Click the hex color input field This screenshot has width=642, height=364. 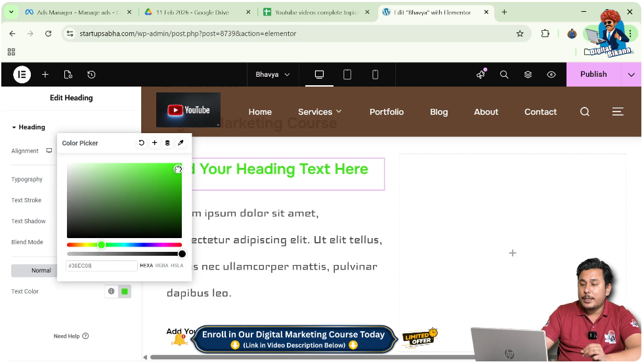click(102, 266)
